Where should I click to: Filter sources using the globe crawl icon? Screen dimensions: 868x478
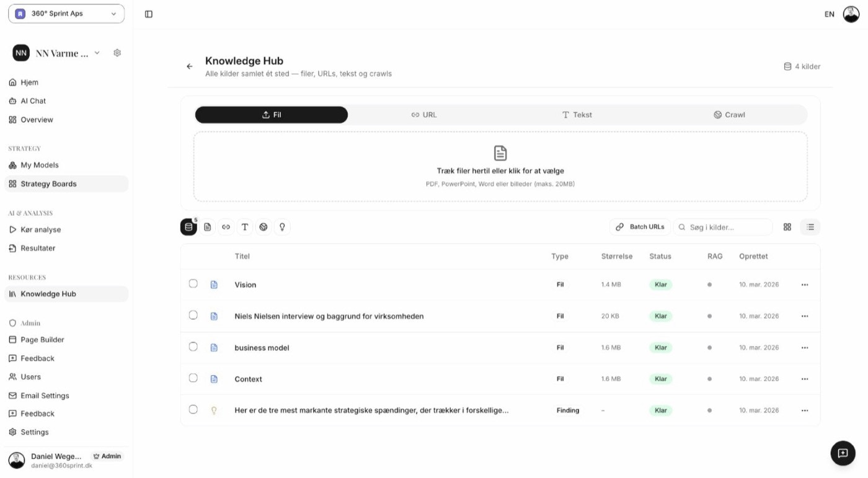pos(263,226)
